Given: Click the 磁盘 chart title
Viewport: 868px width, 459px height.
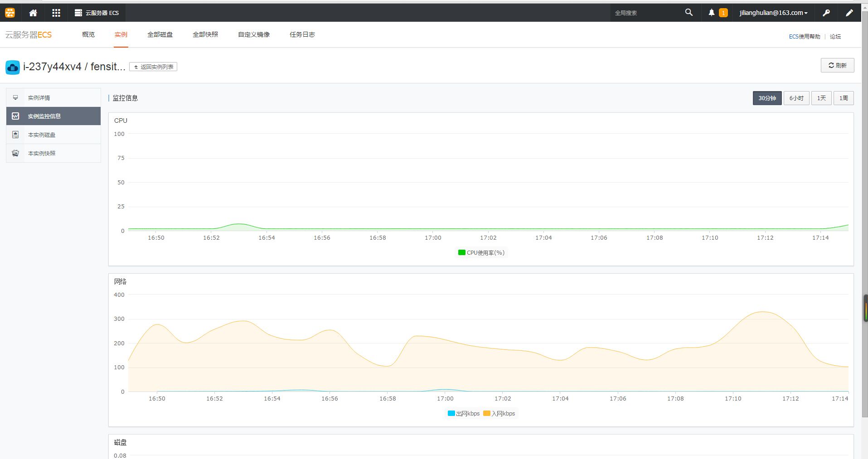Looking at the screenshot, I should tap(120, 442).
